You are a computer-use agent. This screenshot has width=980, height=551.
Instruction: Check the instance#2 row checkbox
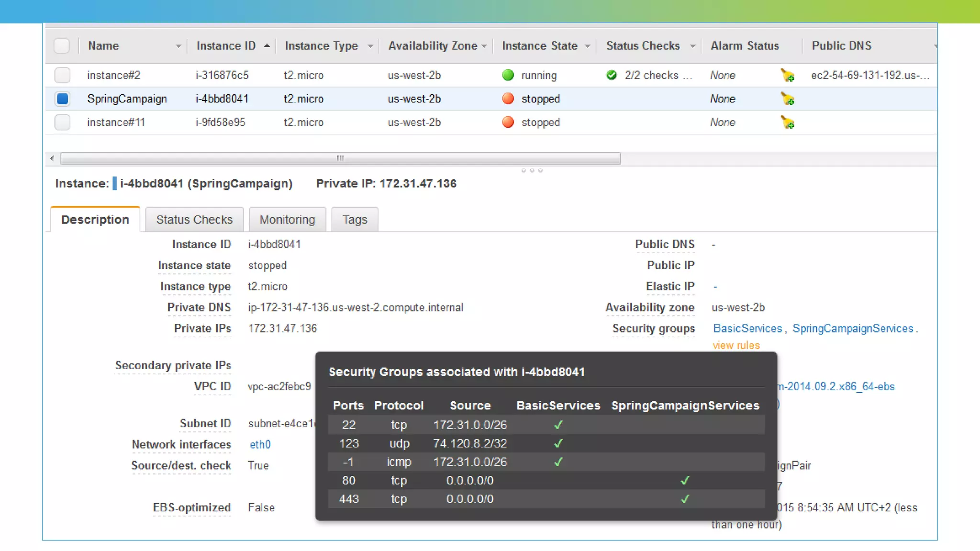[62, 75]
